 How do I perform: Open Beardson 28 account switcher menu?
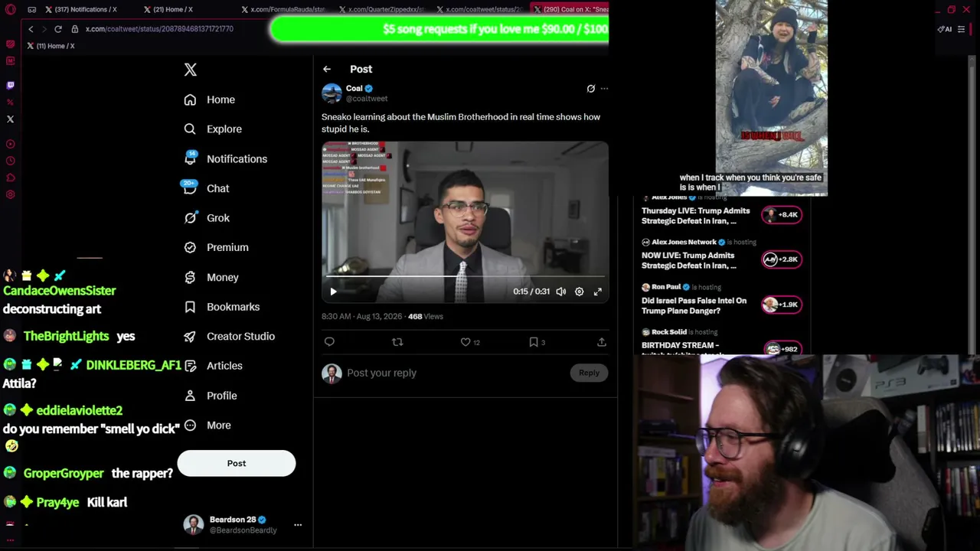(243, 524)
